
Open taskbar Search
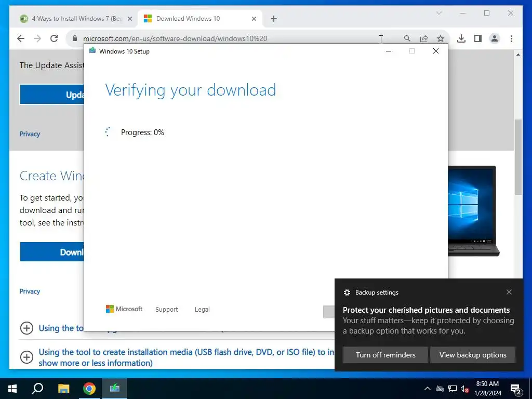(x=37, y=389)
